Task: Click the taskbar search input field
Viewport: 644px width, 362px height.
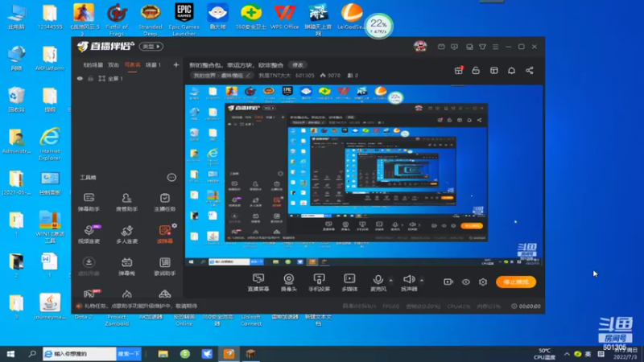Action: pos(80,354)
